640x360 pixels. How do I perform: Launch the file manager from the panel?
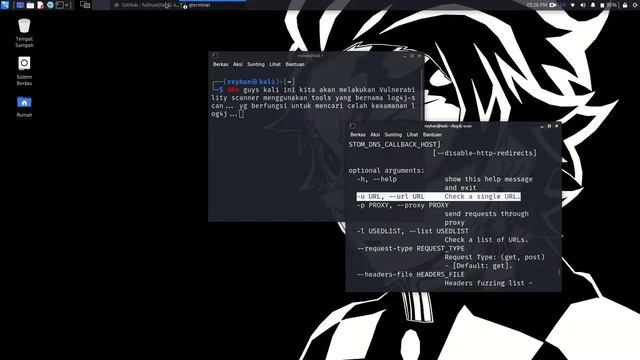tap(30, 5)
